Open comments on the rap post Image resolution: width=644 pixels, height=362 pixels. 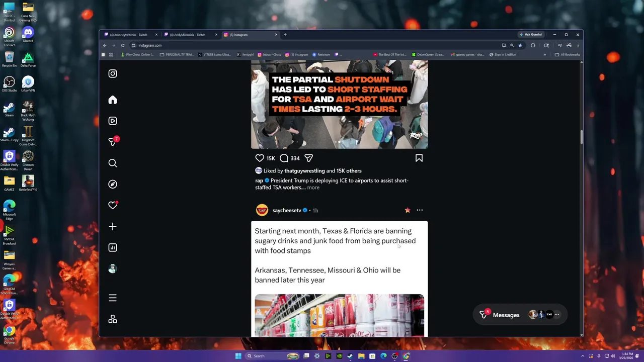(x=284, y=158)
